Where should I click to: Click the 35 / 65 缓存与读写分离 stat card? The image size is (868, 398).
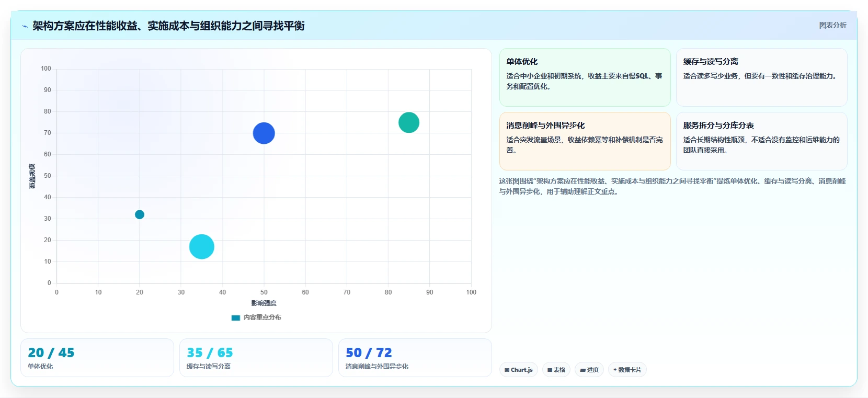[256, 358]
